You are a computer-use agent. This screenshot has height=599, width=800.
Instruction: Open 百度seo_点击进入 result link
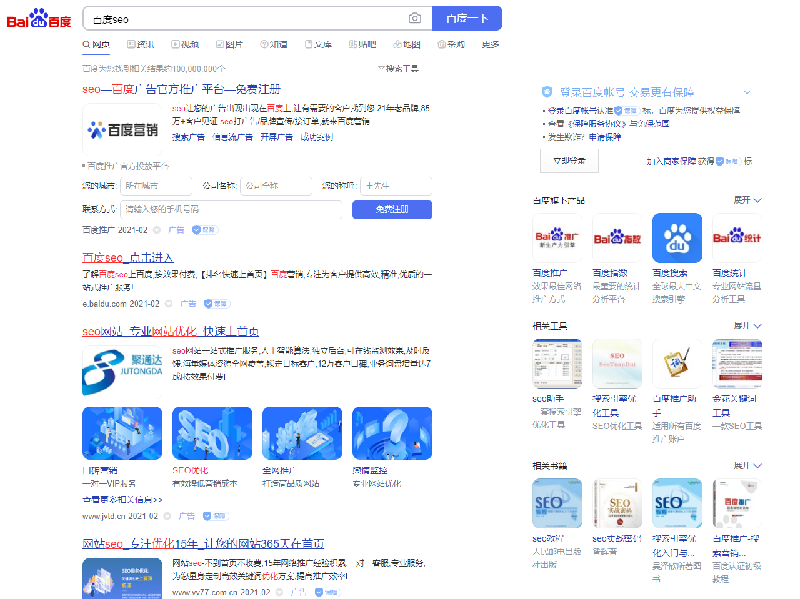tap(128, 258)
